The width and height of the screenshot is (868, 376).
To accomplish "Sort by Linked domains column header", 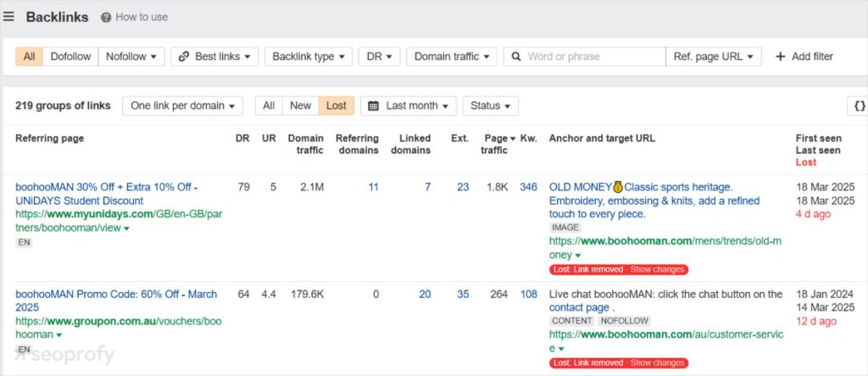I will click(x=411, y=144).
